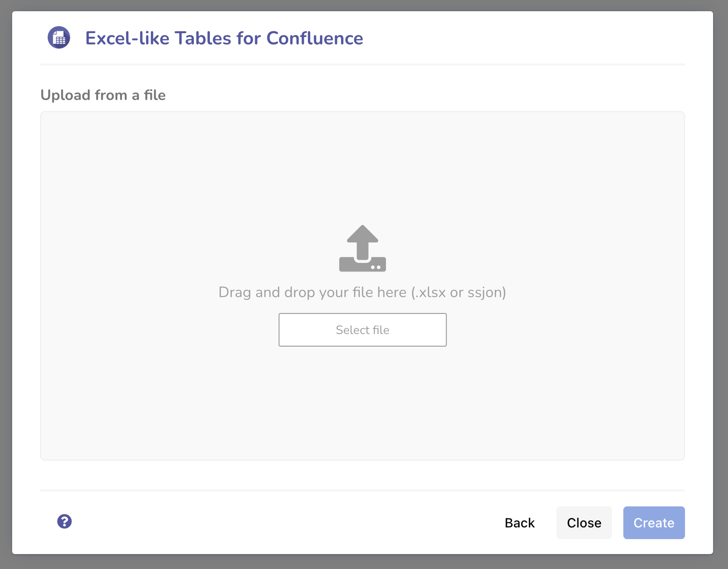Click the Upload from a file heading

pyautogui.click(x=103, y=95)
